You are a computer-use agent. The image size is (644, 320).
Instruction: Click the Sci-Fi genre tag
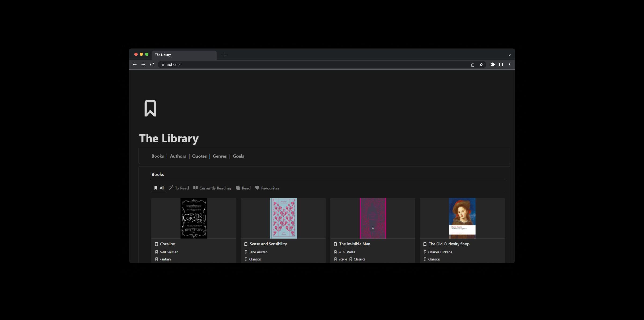click(343, 259)
